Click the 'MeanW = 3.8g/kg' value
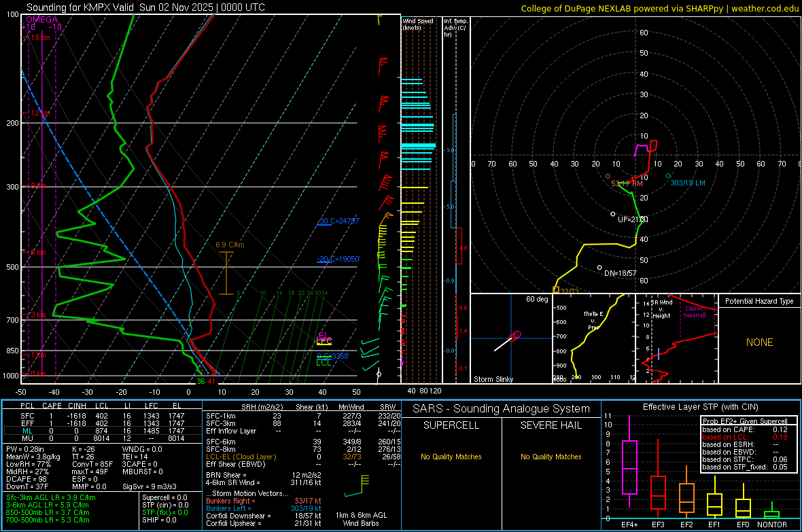The height and width of the screenshot is (532, 802). pyautogui.click(x=33, y=457)
